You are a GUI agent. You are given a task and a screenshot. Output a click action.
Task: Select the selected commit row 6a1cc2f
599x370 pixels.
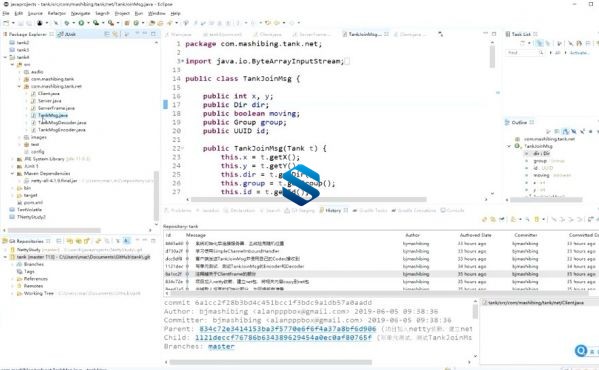point(380,274)
